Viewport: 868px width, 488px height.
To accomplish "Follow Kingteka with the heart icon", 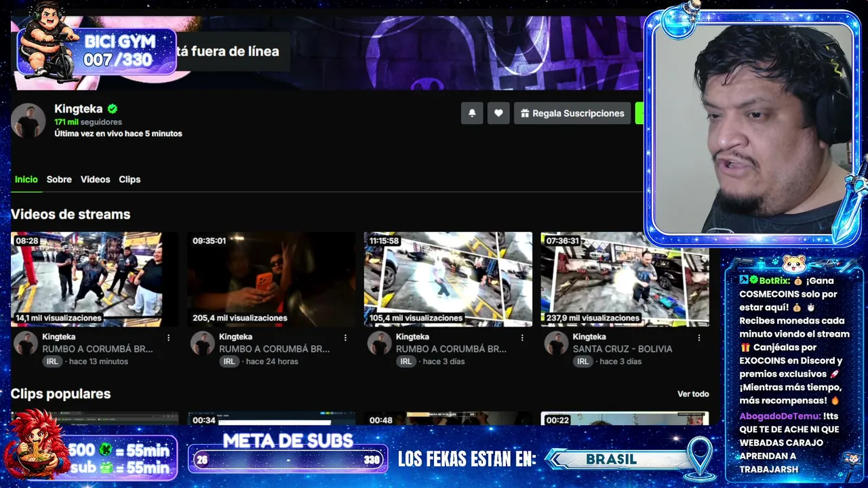I will coord(498,113).
